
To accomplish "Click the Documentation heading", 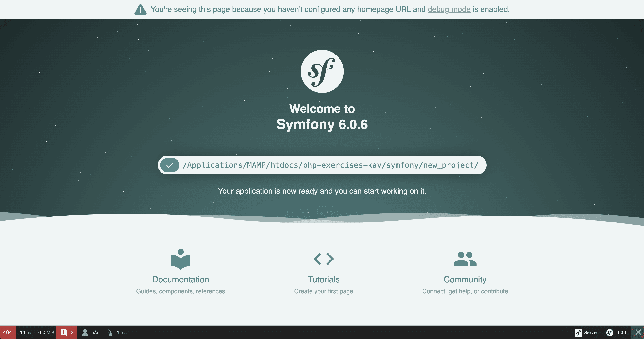I will coord(181,279).
